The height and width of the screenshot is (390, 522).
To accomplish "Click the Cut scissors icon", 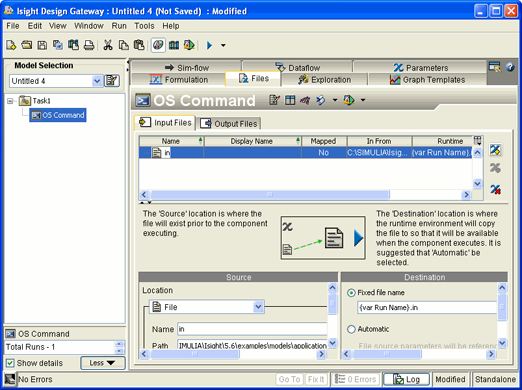I will [108, 45].
